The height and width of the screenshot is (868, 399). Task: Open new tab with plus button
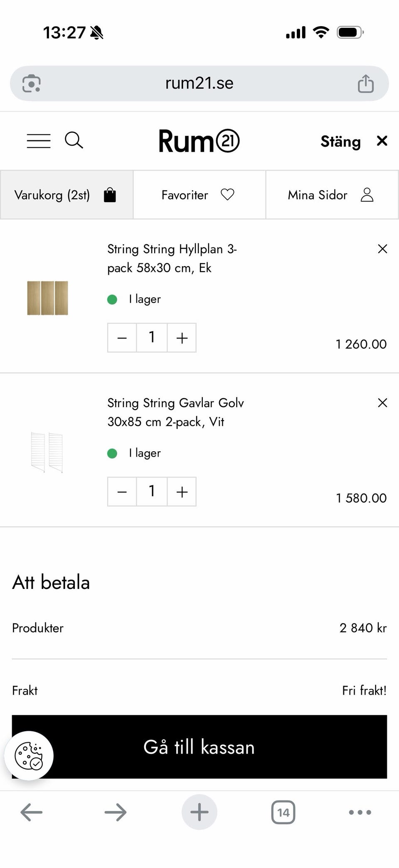point(199,812)
